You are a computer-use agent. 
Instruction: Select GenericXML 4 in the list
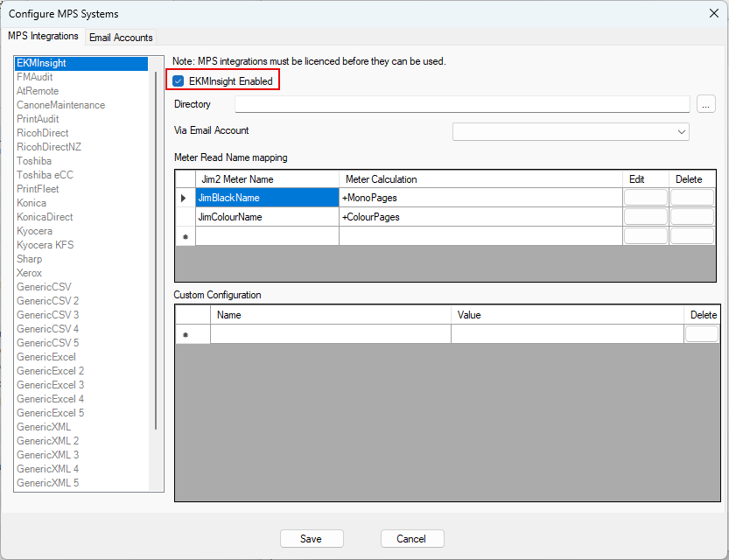[81, 469]
